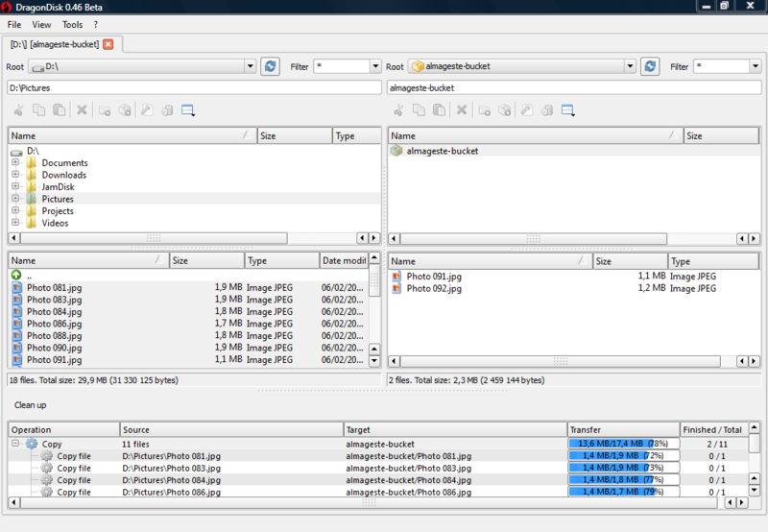This screenshot has width=768, height=532.
Task: Expand the Videos folder node
Action: pos(15,223)
